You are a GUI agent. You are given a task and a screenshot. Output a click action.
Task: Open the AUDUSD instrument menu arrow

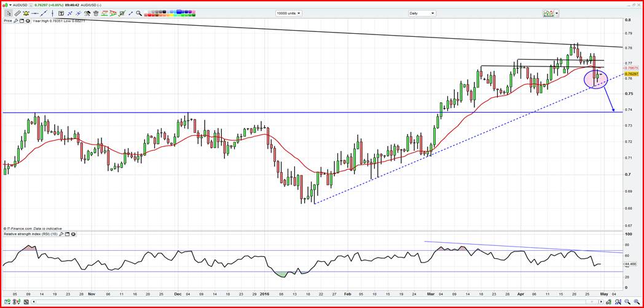coord(10,5)
